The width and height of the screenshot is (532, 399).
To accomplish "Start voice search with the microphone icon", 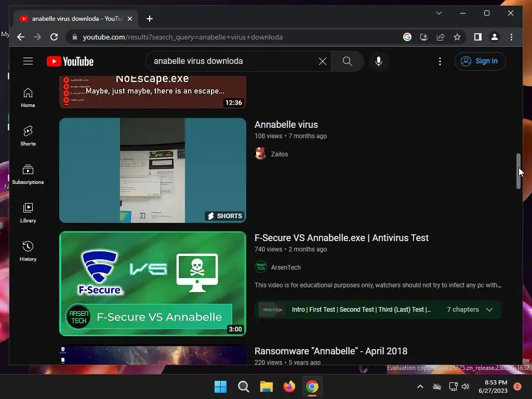I will 379,61.
